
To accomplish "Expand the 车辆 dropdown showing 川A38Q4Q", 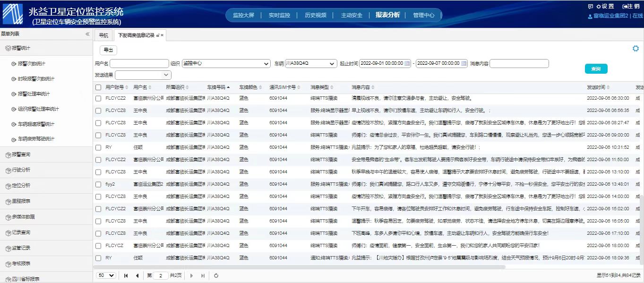I will [x=311, y=63].
